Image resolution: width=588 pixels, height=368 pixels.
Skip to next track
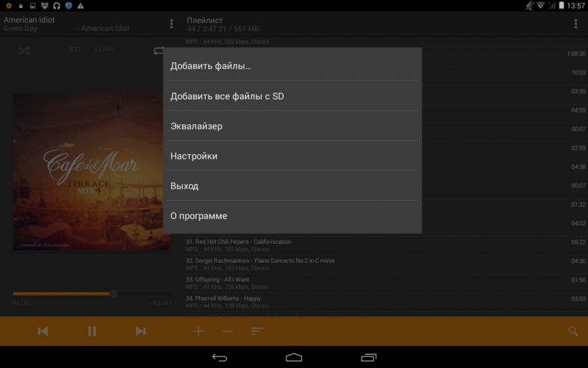(x=140, y=331)
